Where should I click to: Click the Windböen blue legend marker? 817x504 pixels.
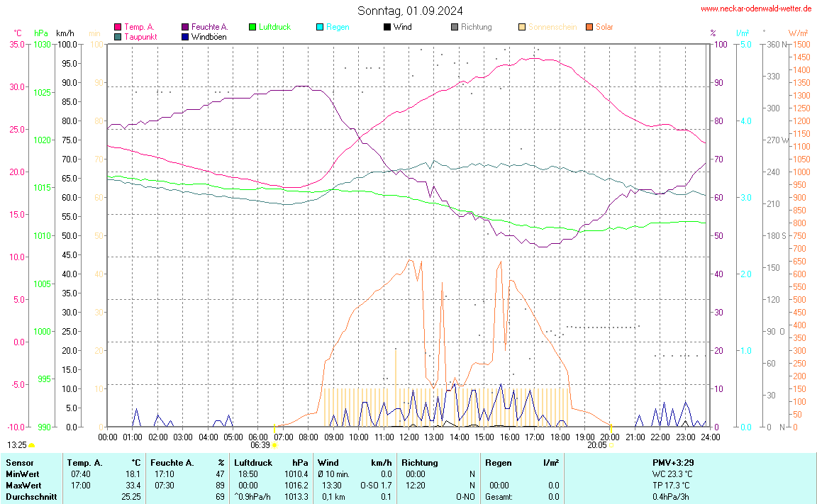click(185, 36)
